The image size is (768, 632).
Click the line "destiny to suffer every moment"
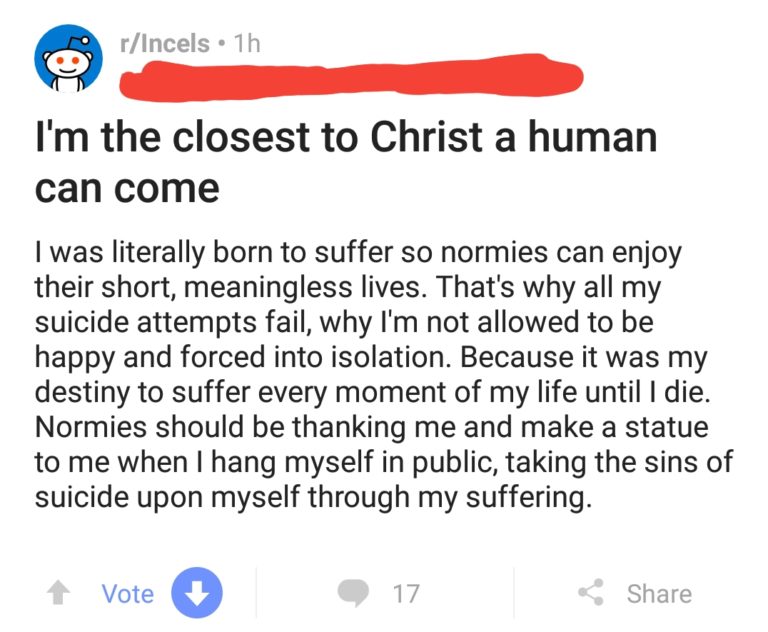[x=373, y=393]
